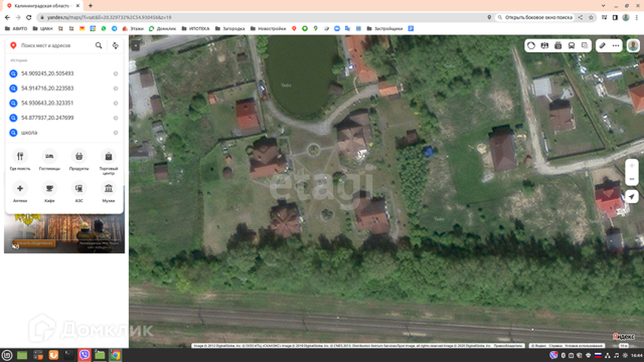Screen dimensions: 644x362
Task: Go back with the browser back arrow
Action: (8, 17)
